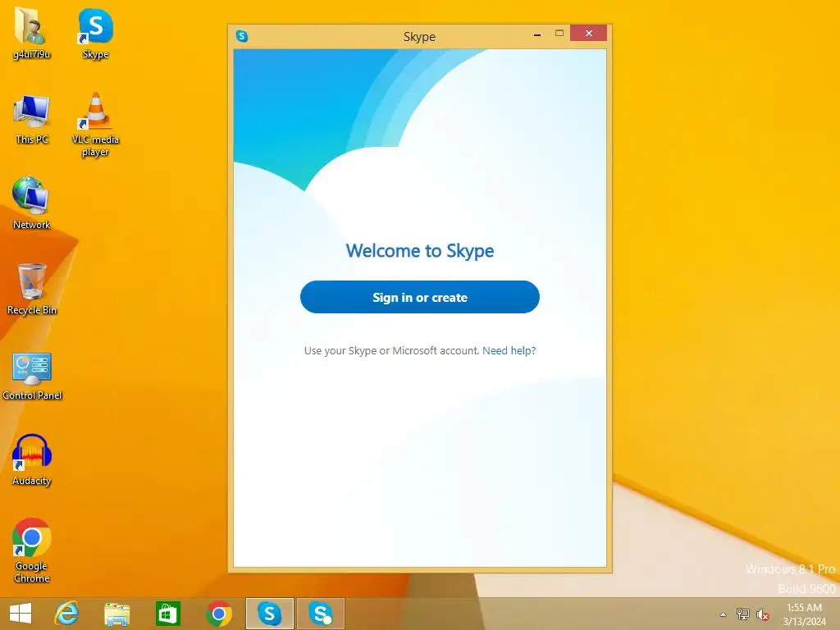
Task: Open File Explorer from the taskbar
Action: (116, 614)
